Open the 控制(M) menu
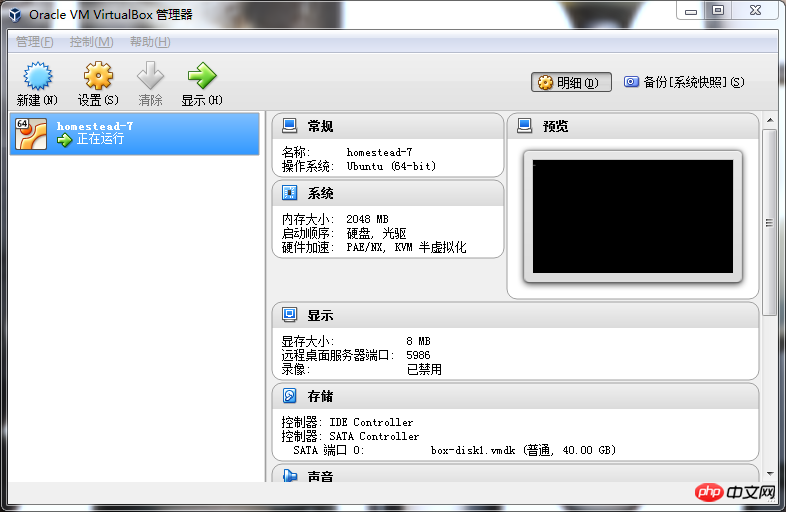 [x=91, y=42]
